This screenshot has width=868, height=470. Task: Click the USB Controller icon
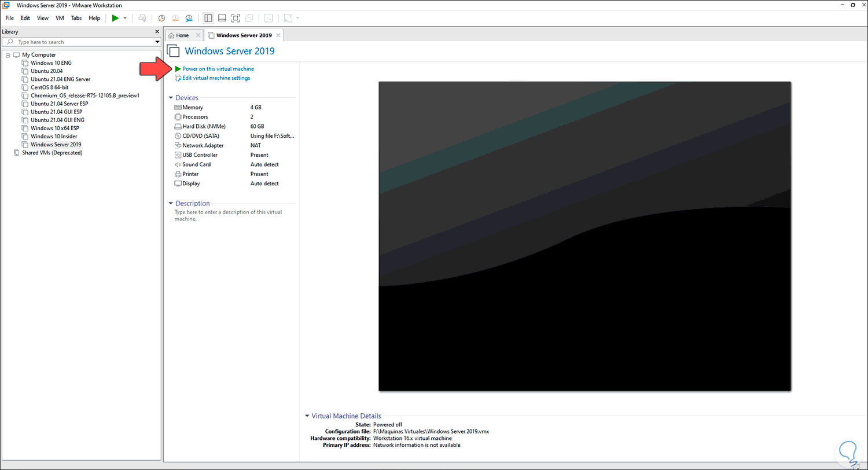pyautogui.click(x=178, y=155)
